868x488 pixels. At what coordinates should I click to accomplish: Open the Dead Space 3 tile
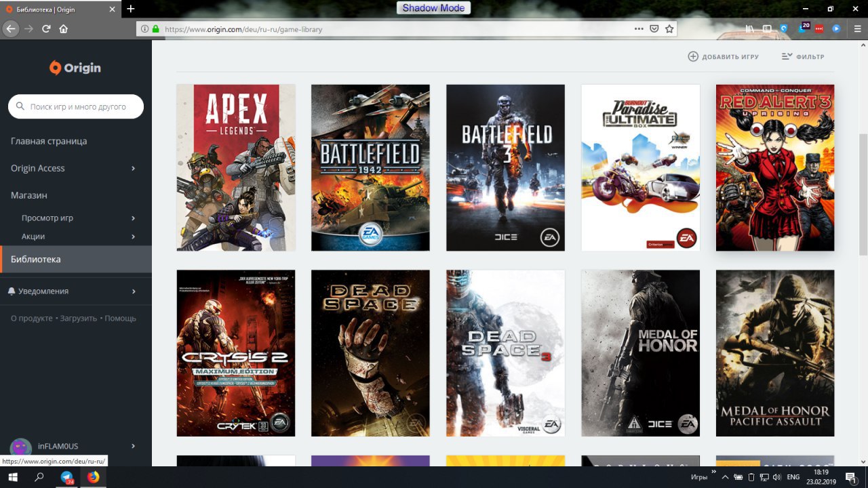[505, 353]
